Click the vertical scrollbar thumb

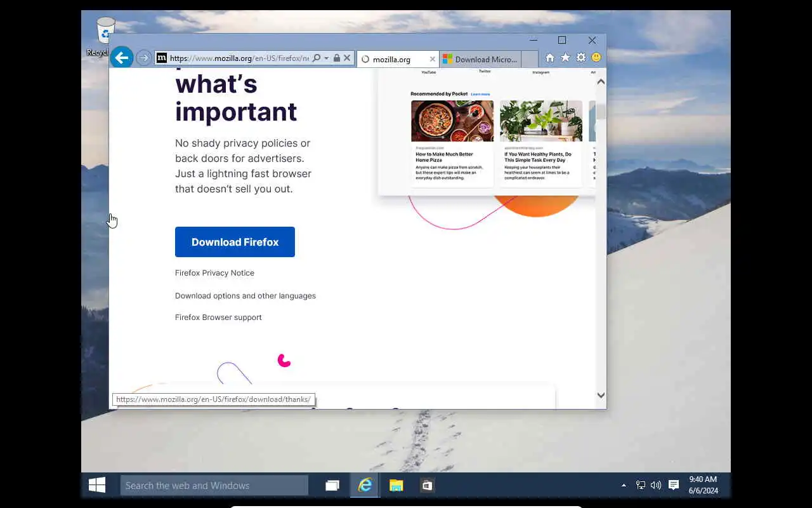601,112
